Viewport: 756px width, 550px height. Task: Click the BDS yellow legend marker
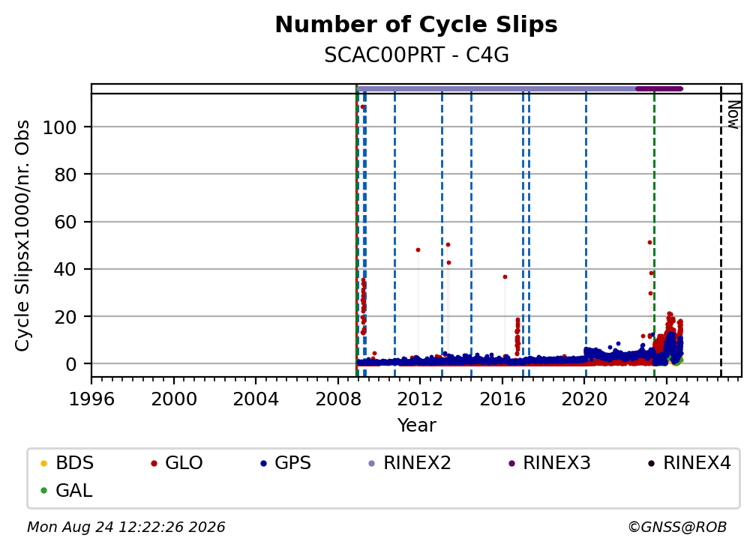tap(43, 463)
